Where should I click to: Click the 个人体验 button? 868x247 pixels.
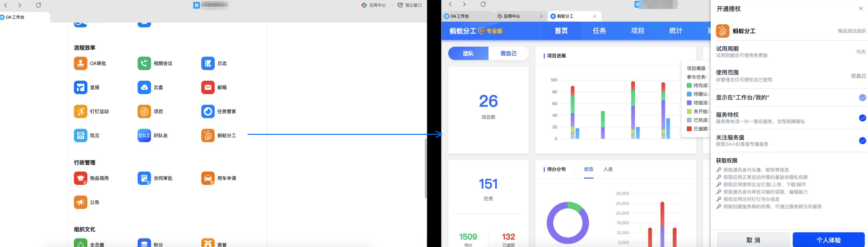[x=829, y=240]
